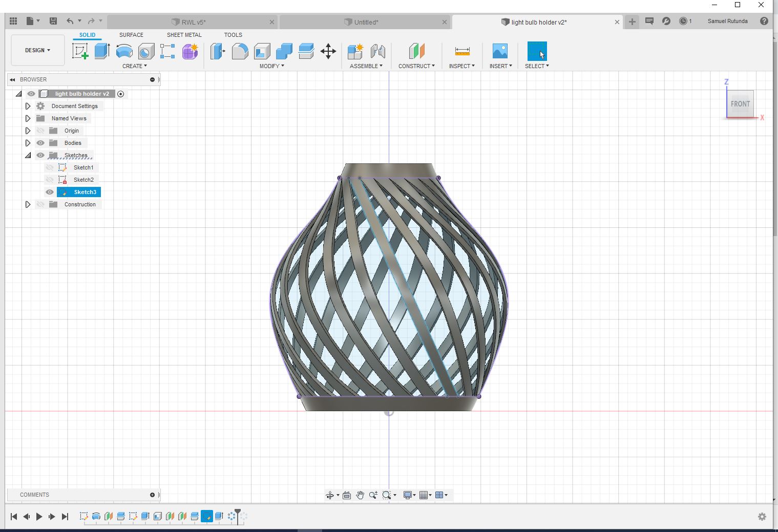Switch to the RWL v5 document tab
This screenshot has height=532, width=778.
(x=194, y=22)
